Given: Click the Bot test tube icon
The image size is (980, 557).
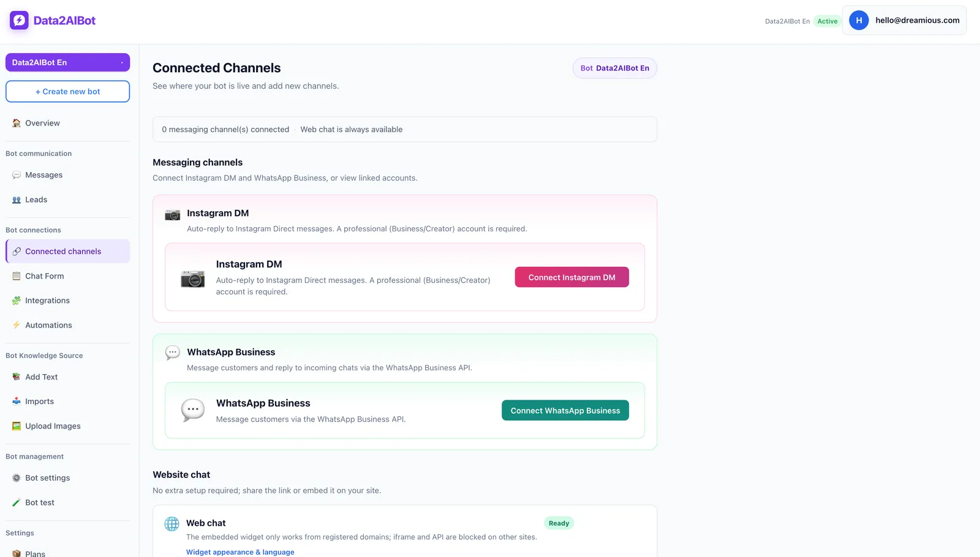Looking at the screenshot, I should click(17, 503).
